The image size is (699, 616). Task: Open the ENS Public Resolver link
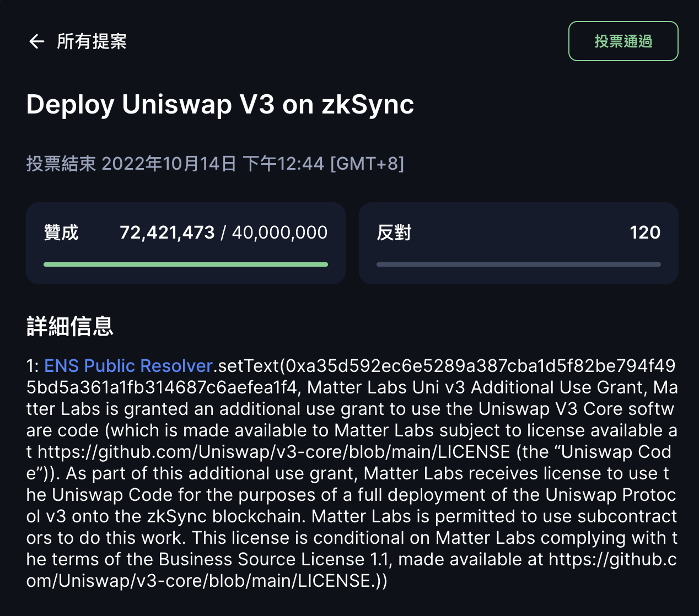(128, 365)
